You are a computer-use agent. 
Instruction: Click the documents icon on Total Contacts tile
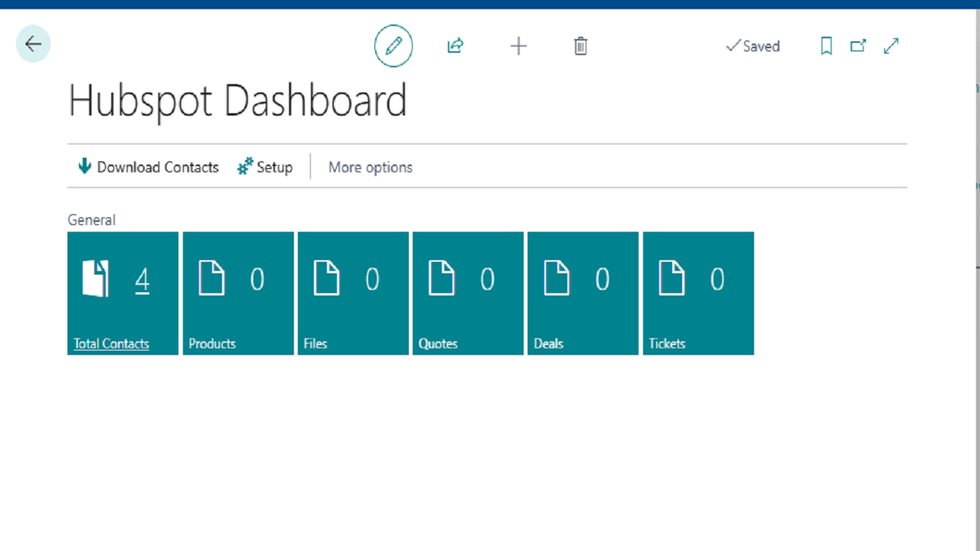(96, 279)
